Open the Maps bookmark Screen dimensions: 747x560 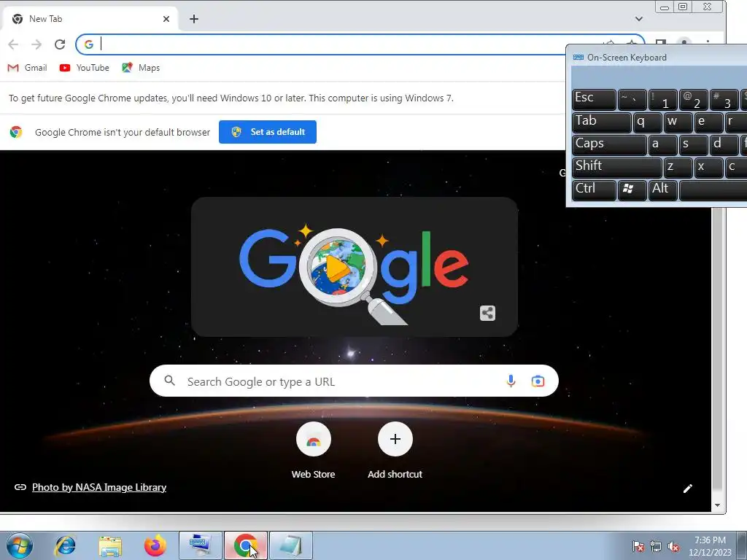pos(141,68)
